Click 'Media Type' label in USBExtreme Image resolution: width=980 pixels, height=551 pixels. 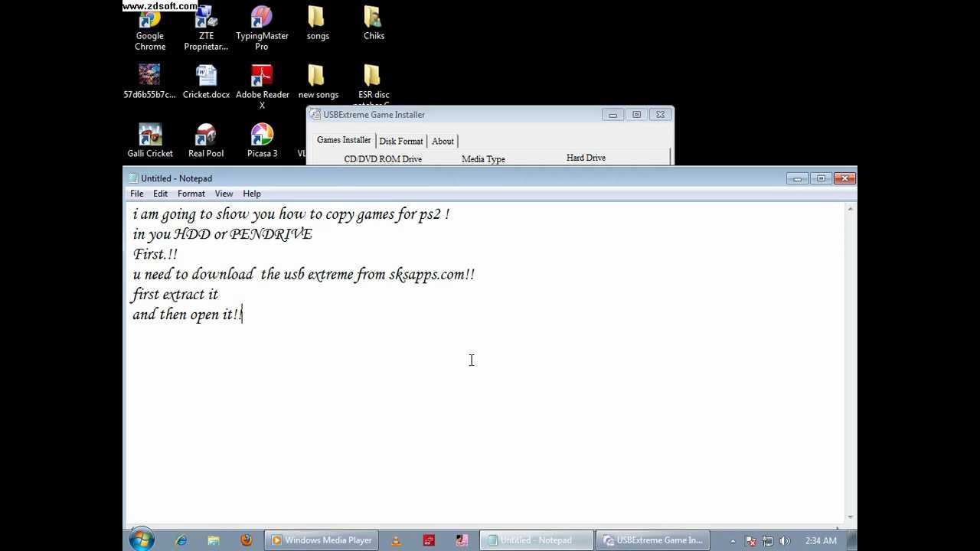tap(483, 159)
